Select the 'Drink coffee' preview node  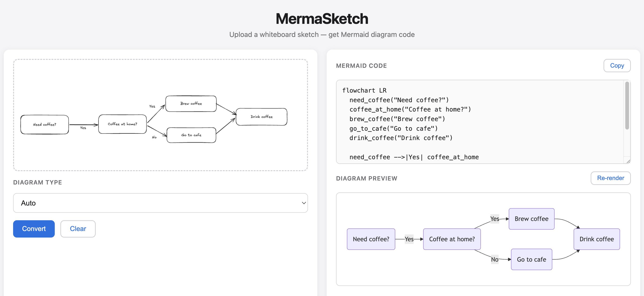click(x=596, y=239)
